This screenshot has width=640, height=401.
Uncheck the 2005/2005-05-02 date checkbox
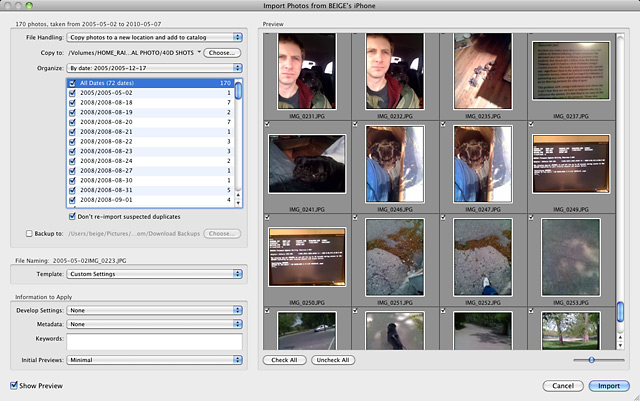tap(72, 93)
